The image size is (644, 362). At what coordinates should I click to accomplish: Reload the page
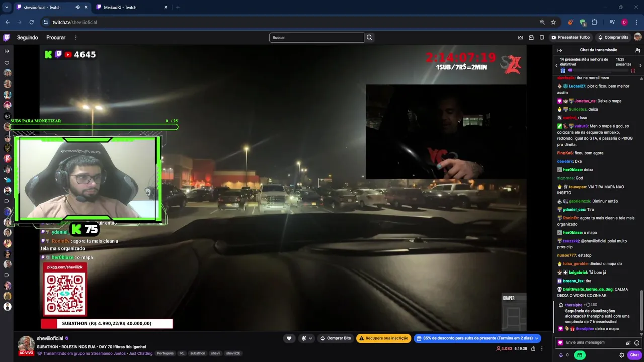pos(31,22)
